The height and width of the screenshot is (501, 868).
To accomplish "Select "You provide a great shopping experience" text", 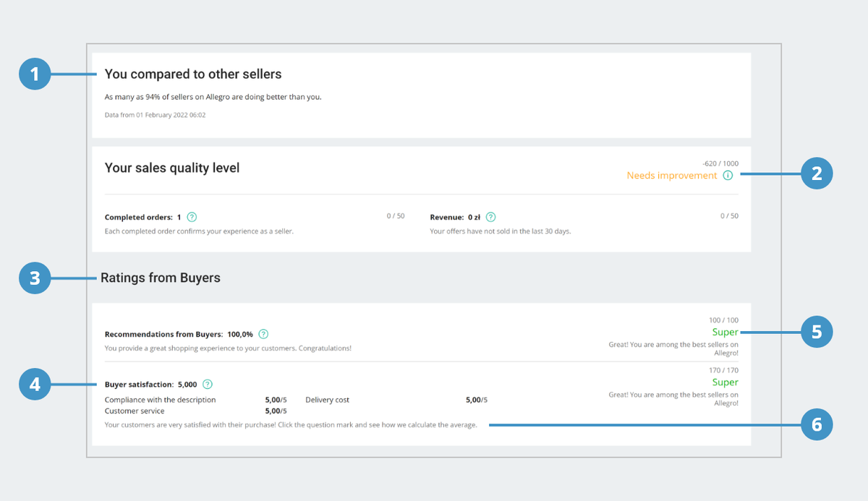I will click(x=228, y=348).
